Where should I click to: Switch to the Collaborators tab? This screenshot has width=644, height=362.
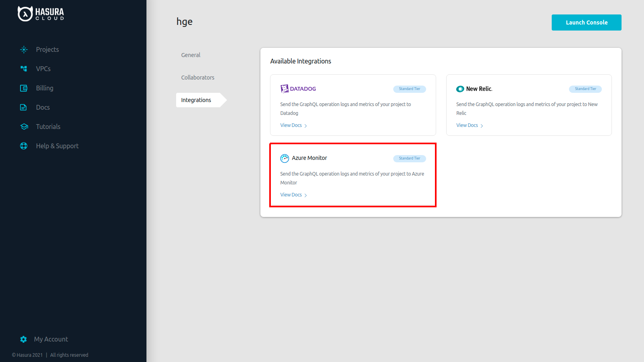point(197,78)
